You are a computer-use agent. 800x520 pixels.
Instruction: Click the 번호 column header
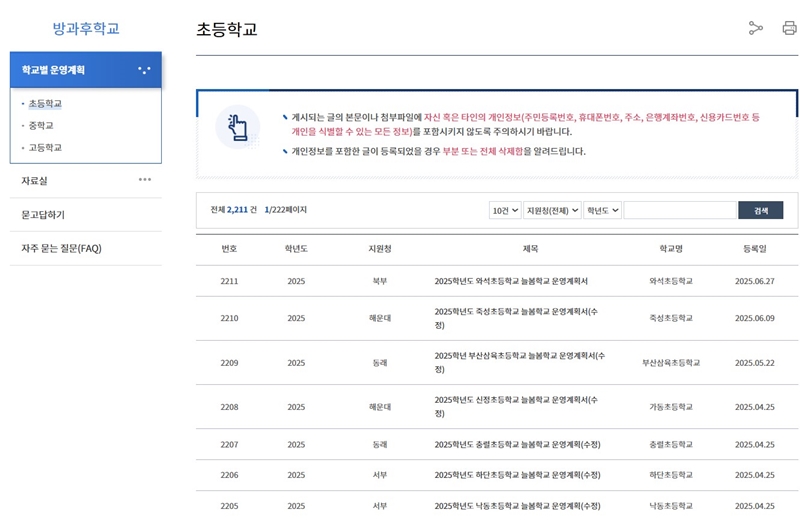click(x=229, y=249)
